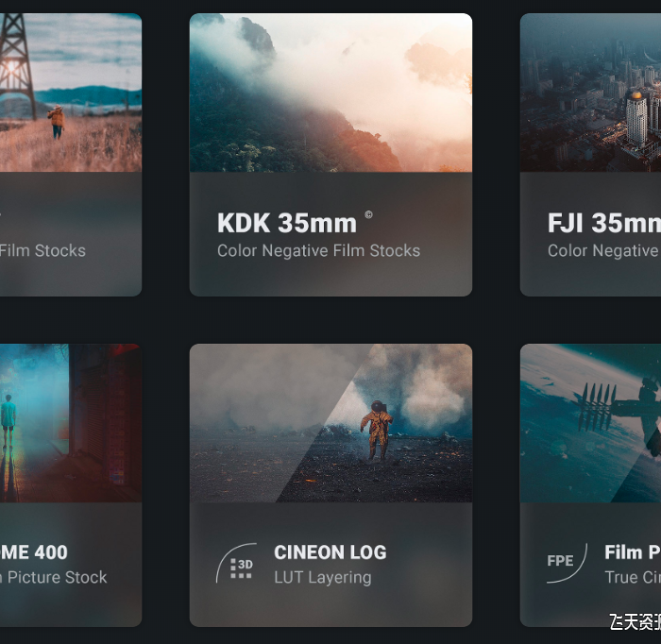661x644 pixels.
Task: Click KDK 35mm's Color Negative Film Stocks subtitle
Action: [x=319, y=251]
